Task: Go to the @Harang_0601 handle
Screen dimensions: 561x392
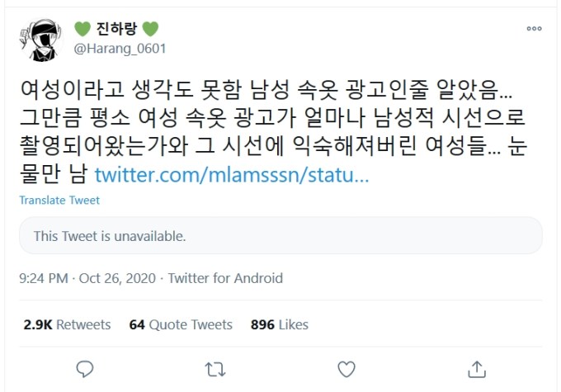Action: (120, 48)
